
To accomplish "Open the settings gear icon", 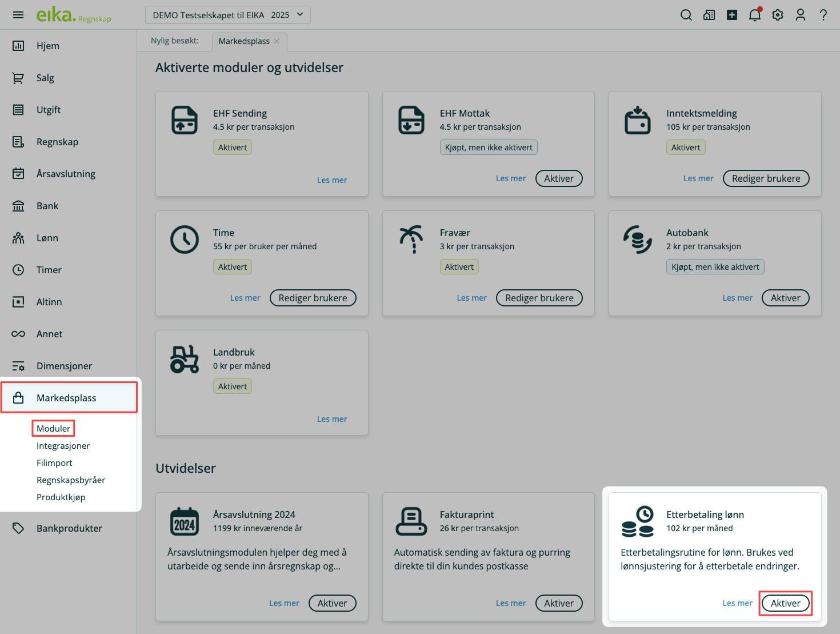I will pos(778,15).
